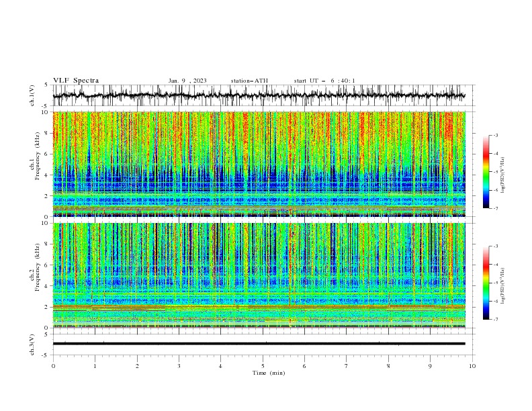Image resolution: width=532 pixels, height=411 pixels.
Task: Click the 4 kHz tick of ch.1 spectrogram
Action: [x=47, y=175]
